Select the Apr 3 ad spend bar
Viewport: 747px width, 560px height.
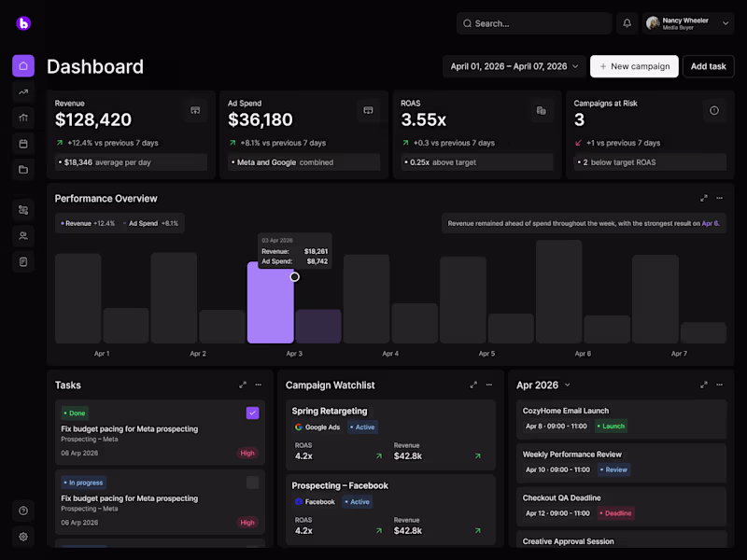click(x=318, y=326)
